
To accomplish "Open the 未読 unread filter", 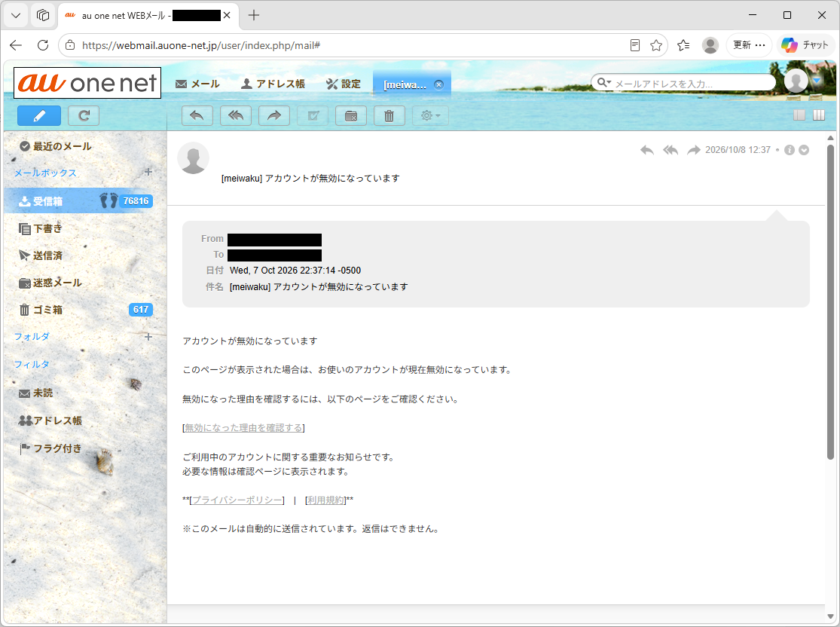I will pos(36,393).
